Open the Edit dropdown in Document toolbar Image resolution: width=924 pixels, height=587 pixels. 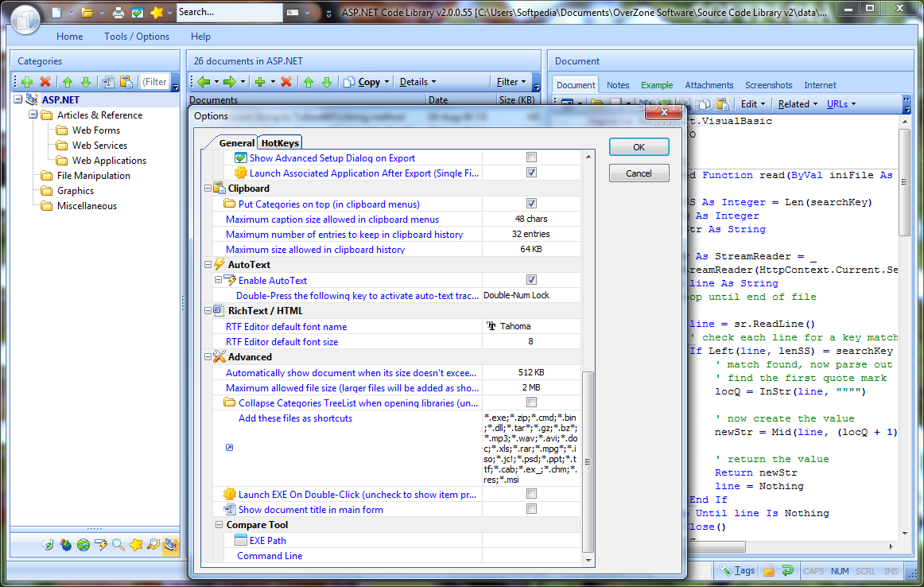pos(752,104)
